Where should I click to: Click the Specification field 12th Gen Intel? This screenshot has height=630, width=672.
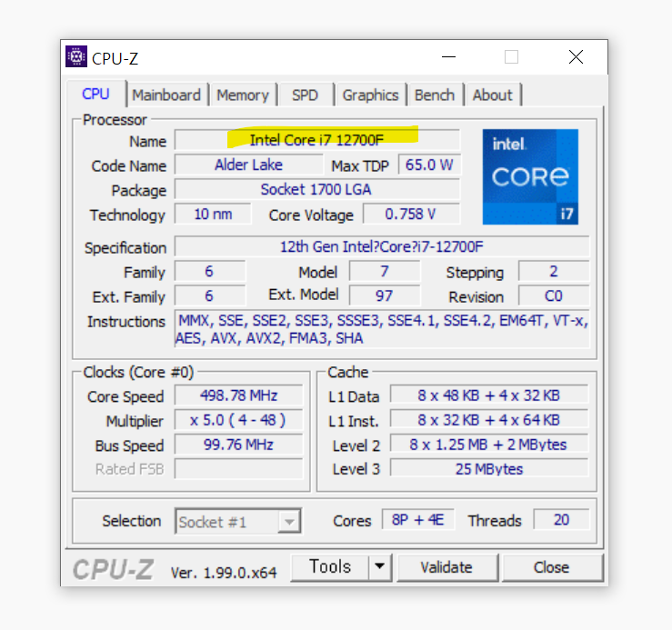tap(382, 246)
